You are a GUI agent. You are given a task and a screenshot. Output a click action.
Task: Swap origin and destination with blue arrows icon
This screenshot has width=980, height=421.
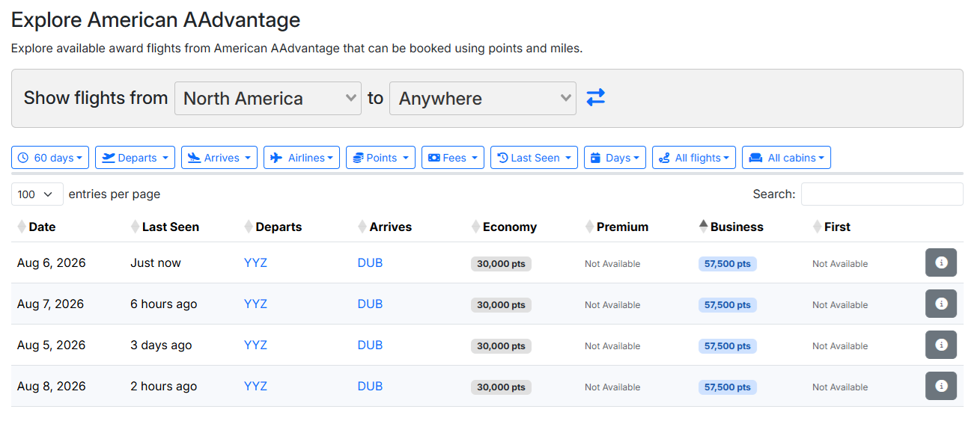click(595, 97)
